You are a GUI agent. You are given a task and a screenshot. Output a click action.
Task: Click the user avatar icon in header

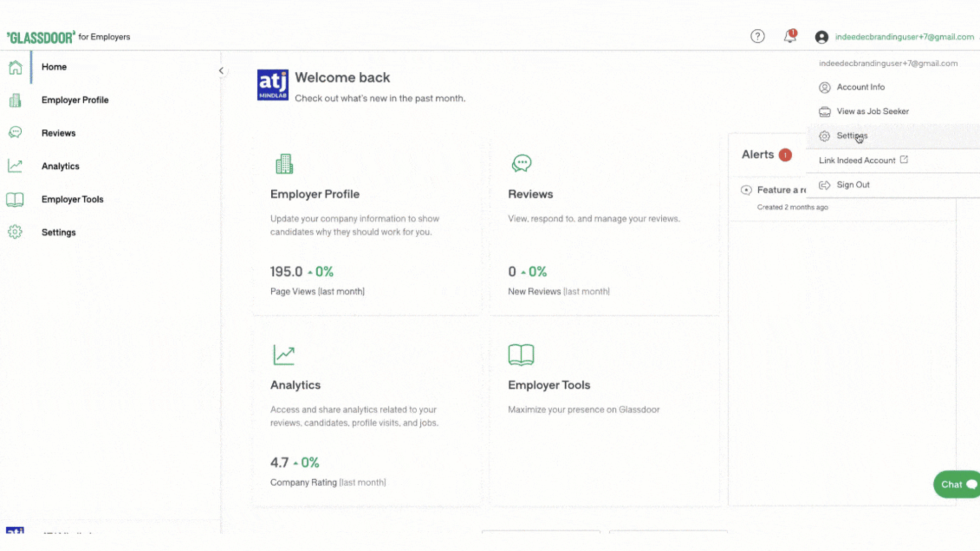point(821,37)
